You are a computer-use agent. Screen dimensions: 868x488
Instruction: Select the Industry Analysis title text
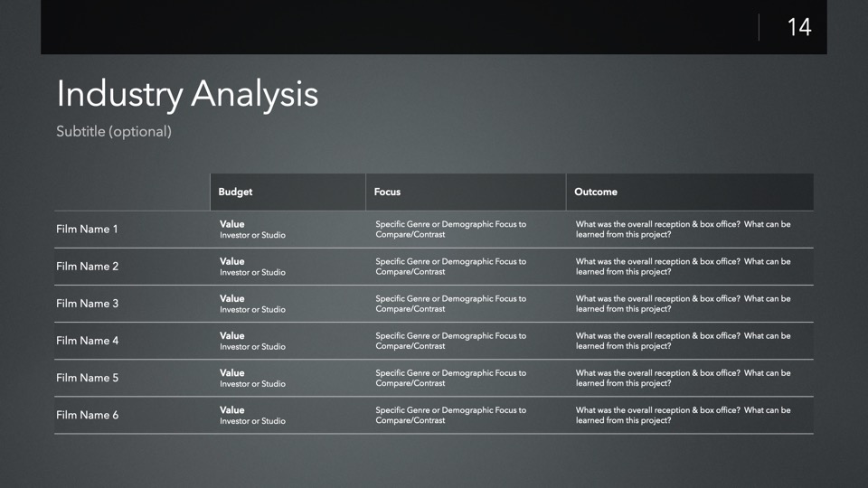(x=187, y=94)
